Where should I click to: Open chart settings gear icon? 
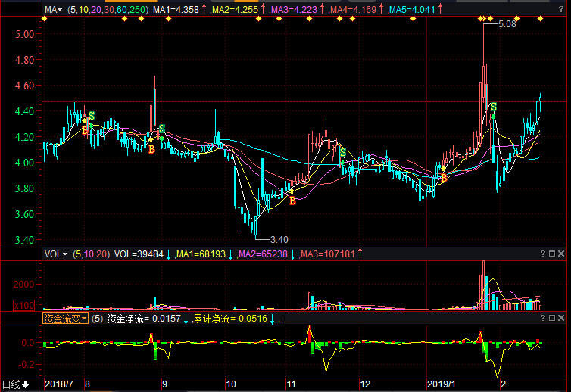20,10
